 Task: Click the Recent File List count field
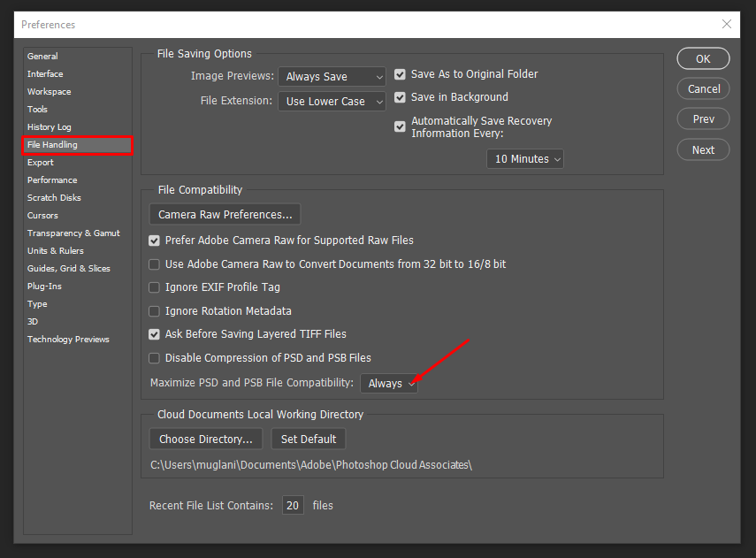[x=293, y=506]
